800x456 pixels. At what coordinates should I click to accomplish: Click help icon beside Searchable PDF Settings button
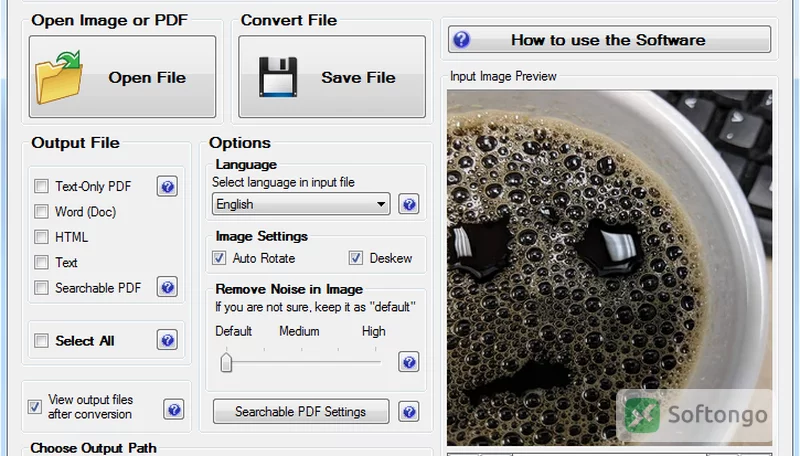(409, 411)
